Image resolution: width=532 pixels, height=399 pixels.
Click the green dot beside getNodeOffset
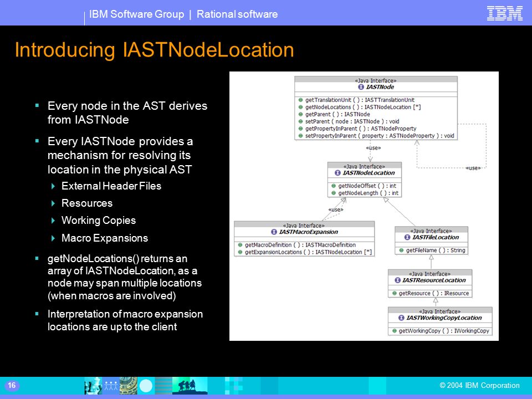click(334, 186)
